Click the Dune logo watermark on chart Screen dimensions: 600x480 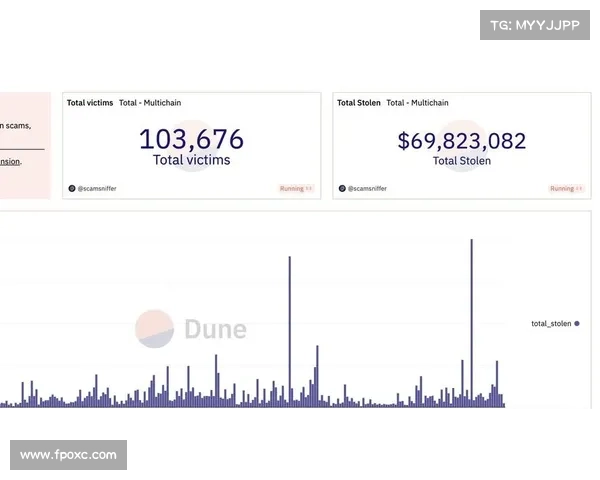(154, 329)
